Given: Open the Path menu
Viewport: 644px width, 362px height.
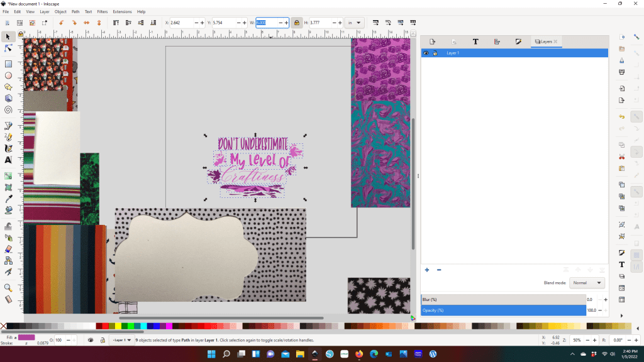Looking at the screenshot, I should [75, 11].
